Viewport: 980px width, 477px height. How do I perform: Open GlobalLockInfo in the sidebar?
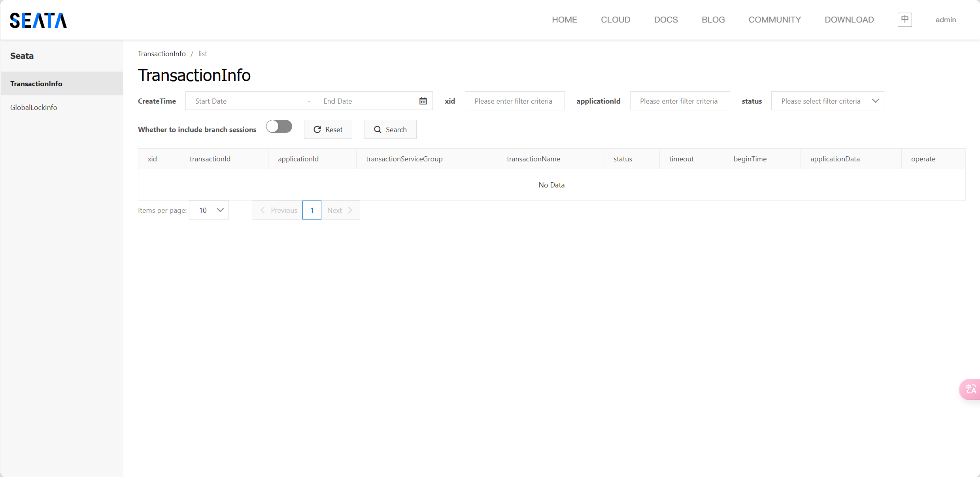[34, 108]
